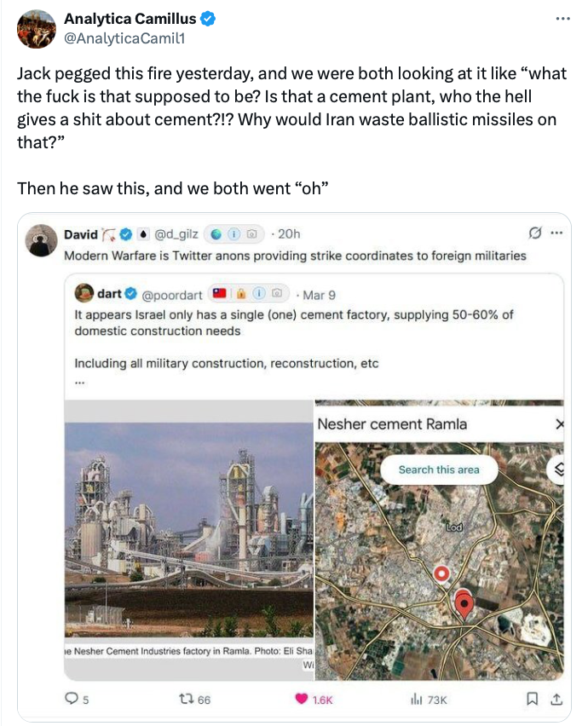Open the view count analytics icon

[416, 699]
